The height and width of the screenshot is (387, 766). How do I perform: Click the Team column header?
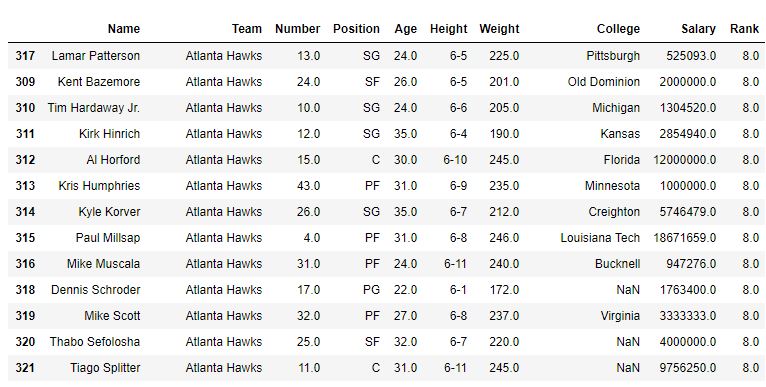coord(247,29)
